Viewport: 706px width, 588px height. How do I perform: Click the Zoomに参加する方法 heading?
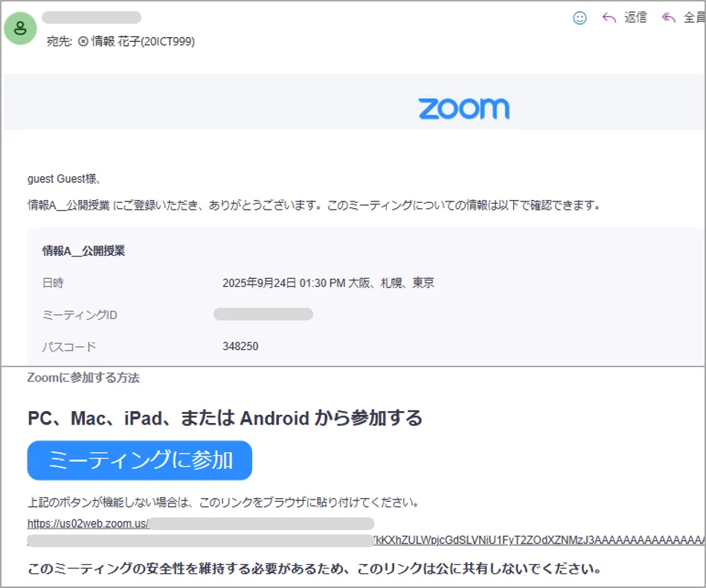click(x=83, y=378)
